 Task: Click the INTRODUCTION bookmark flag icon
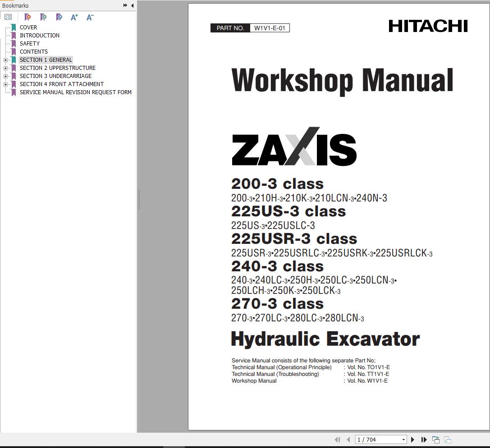pos(14,36)
